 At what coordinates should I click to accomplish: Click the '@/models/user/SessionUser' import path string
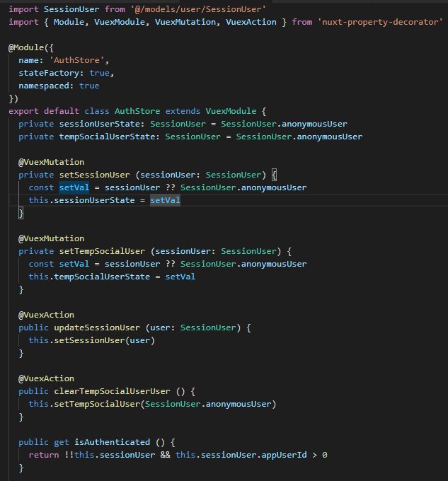[x=198, y=9]
